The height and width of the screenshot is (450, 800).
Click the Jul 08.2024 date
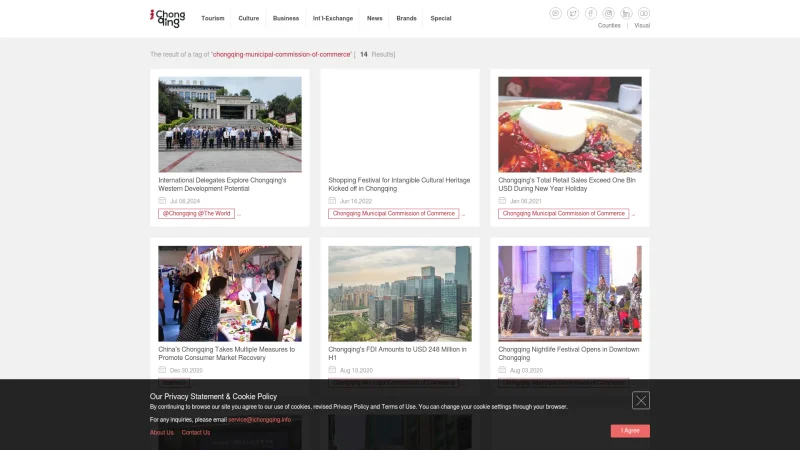pos(185,201)
